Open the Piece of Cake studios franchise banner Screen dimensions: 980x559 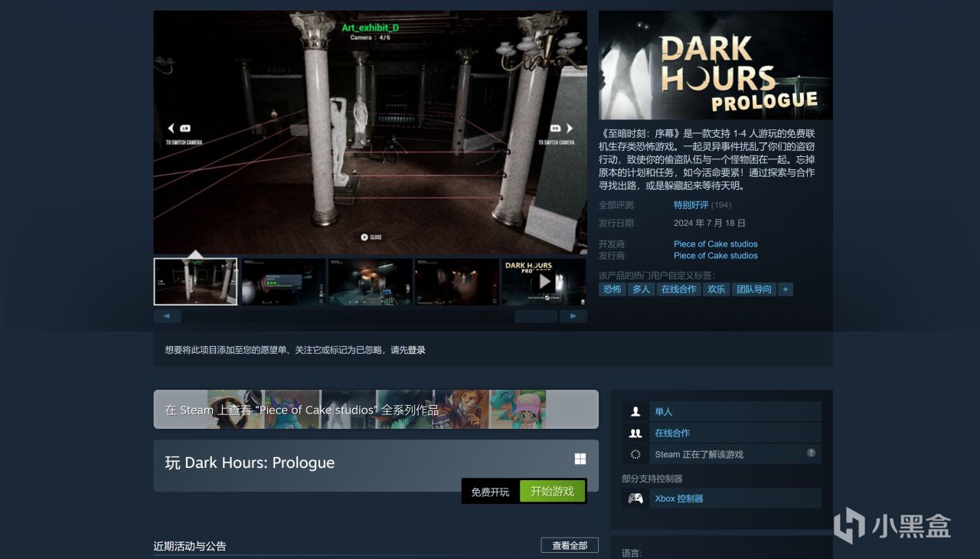point(376,410)
